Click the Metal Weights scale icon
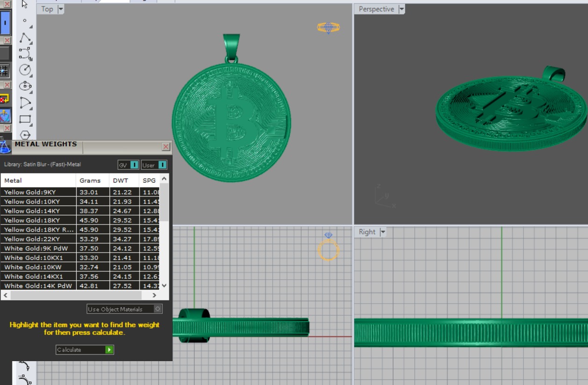Screen dimensions: 588x385 pos(5,147)
